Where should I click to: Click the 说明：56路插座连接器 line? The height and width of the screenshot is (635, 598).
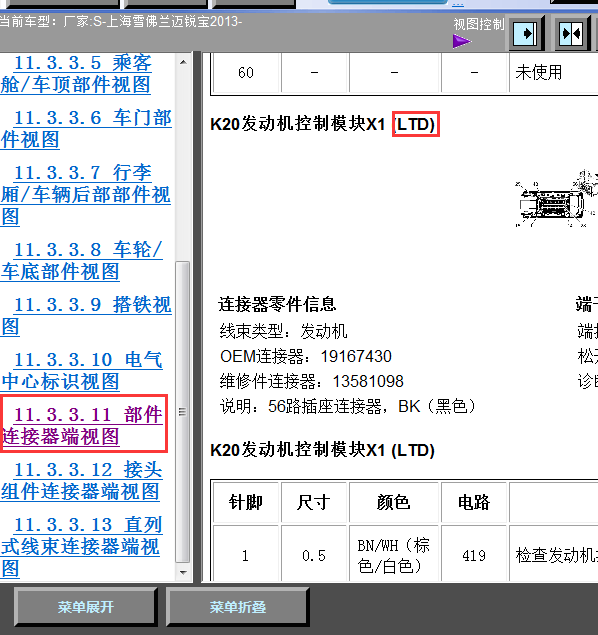(347, 406)
